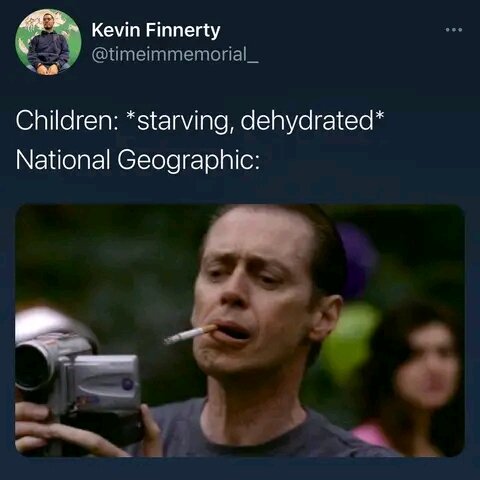Open the @timeimmemorial_ handle link
This screenshot has height=480, width=480.
tap(175, 54)
